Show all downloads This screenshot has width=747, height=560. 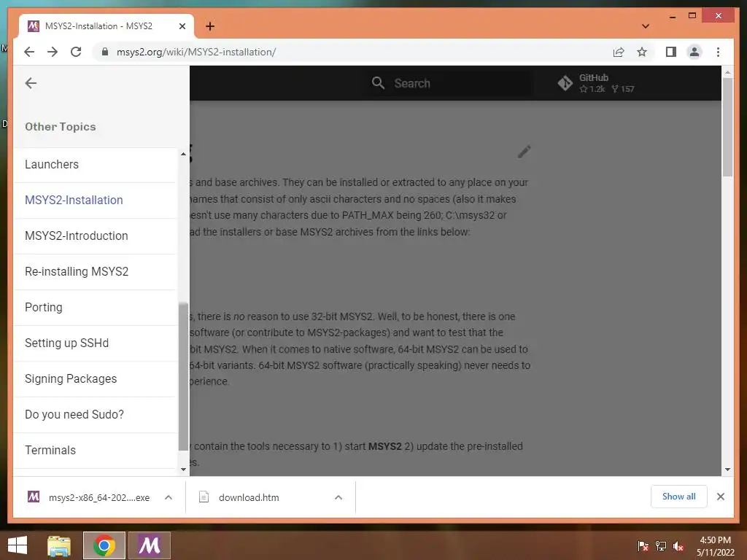tap(679, 497)
